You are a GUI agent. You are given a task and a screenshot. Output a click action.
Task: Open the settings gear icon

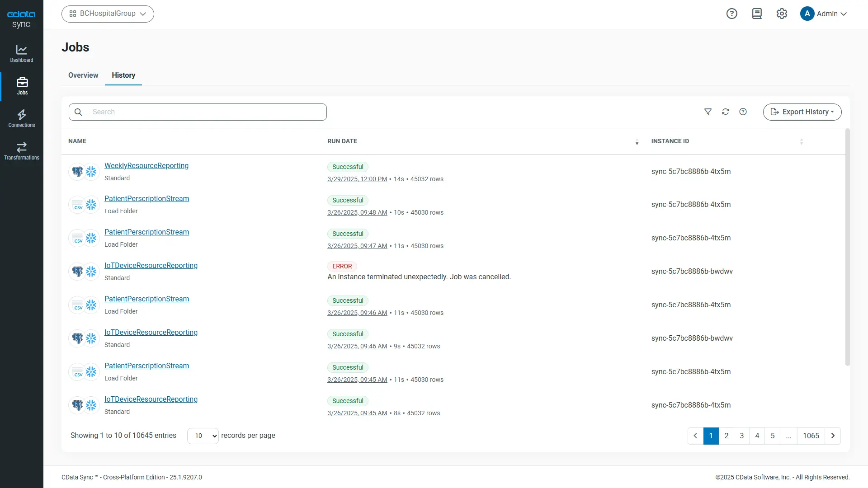pyautogui.click(x=782, y=14)
